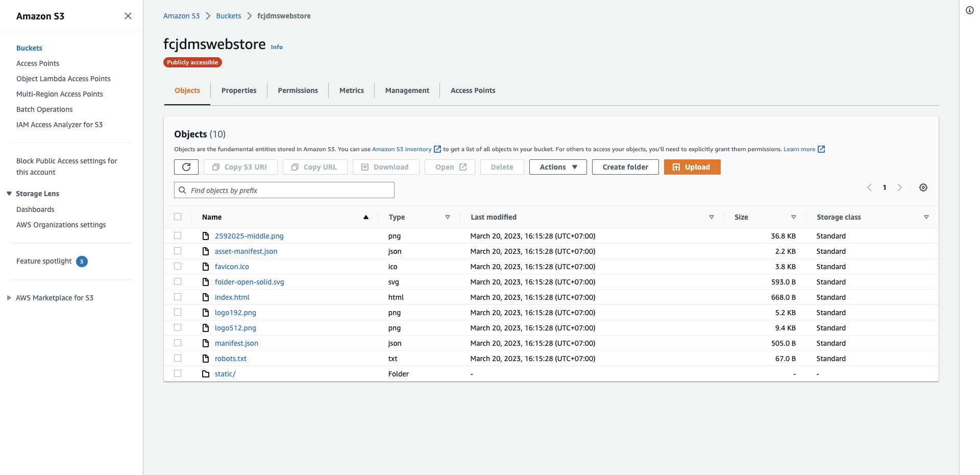Click file icon beside manifest.json

(206, 343)
